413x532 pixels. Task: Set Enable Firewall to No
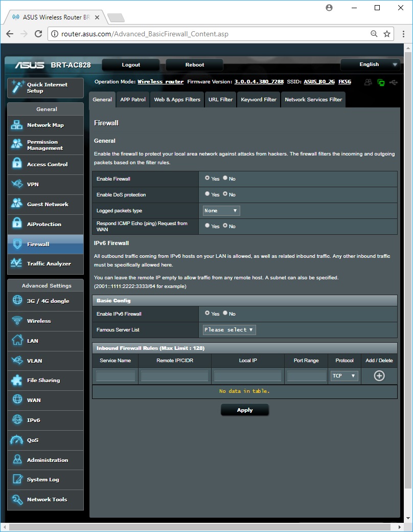[225, 179]
